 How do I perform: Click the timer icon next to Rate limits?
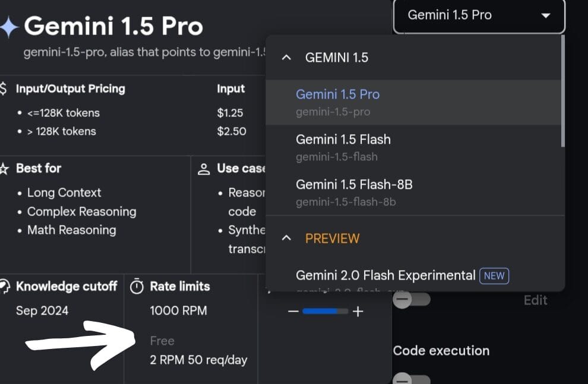[x=137, y=287]
